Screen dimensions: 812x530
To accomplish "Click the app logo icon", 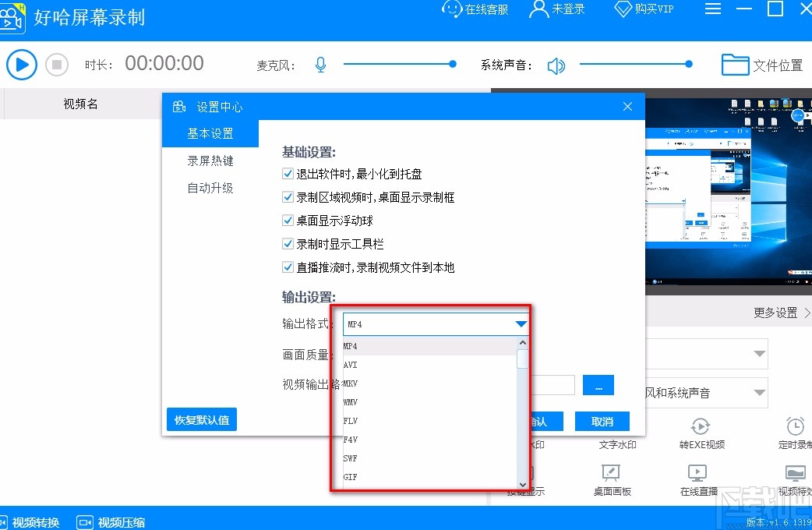I will (12, 19).
